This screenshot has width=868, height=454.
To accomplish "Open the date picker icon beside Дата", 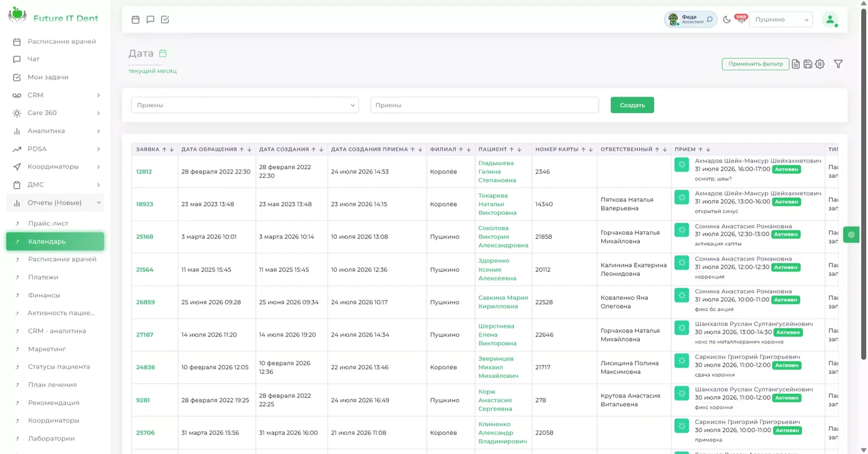I will [163, 53].
